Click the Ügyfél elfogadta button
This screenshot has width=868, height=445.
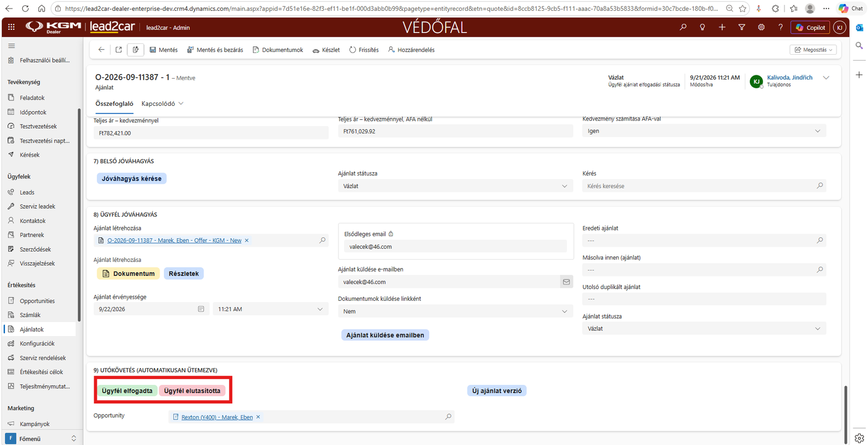127,391
